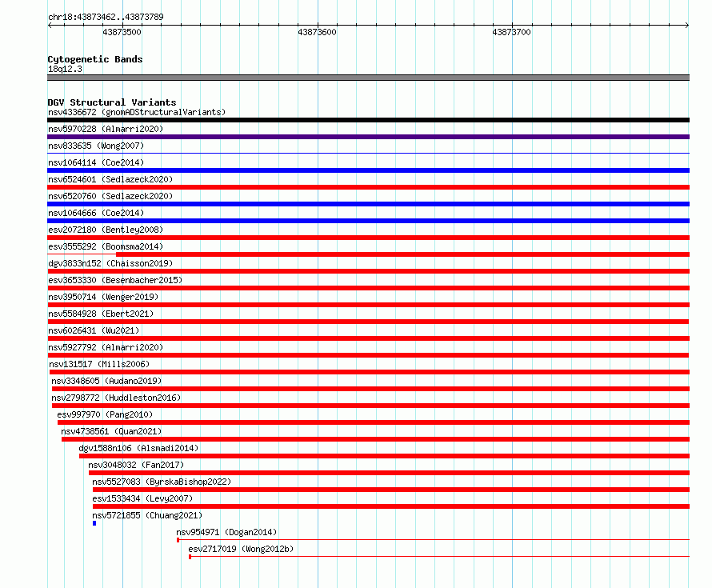Image resolution: width=712 pixels, height=588 pixels.
Task: Open nsv6524601 (Sedlazeck2020) variant
Action: [110, 179]
